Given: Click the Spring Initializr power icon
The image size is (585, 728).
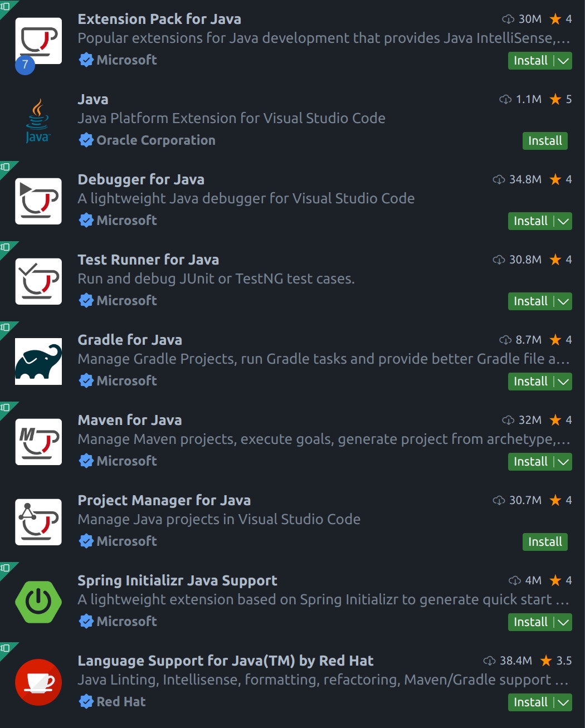Looking at the screenshot, I should pos(38,602).
